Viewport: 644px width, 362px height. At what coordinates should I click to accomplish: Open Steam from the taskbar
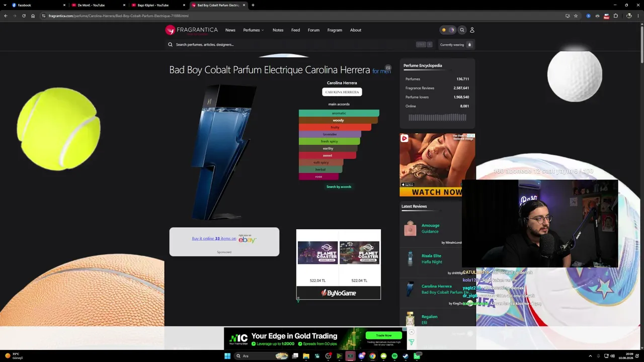coord(406,356)
